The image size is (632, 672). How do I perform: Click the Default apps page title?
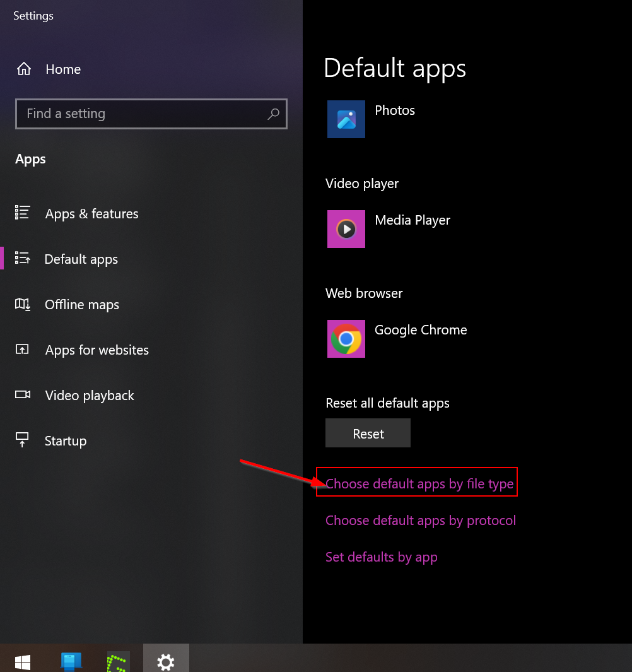coord(395,68)
